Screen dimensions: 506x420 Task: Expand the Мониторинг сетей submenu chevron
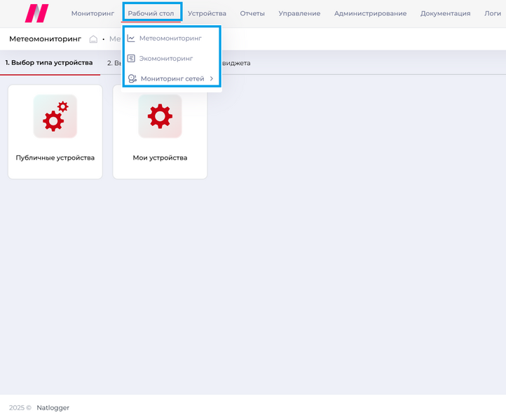coord(212,78)
